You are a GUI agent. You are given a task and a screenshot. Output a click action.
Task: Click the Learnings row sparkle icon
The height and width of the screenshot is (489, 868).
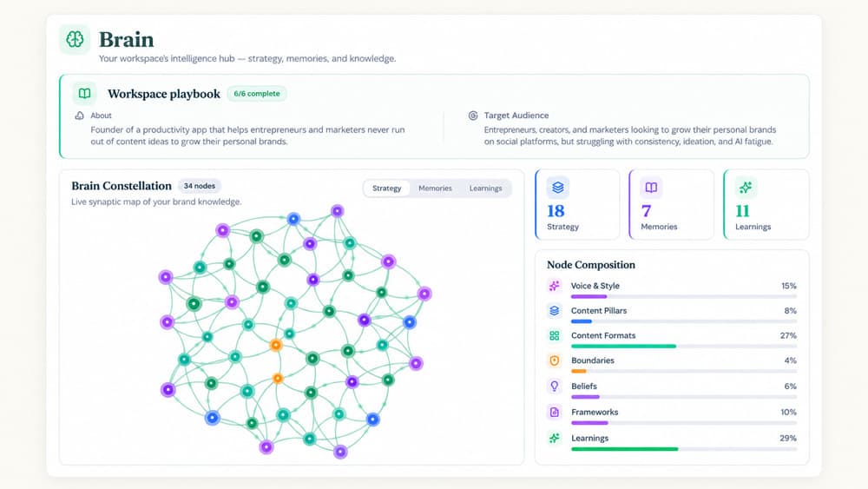click(x=554, y=438)
